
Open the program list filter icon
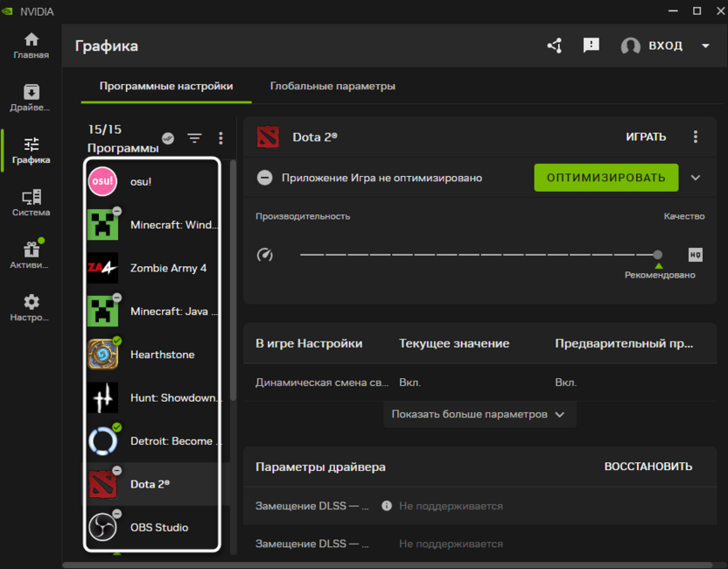(x=194, y=138)
